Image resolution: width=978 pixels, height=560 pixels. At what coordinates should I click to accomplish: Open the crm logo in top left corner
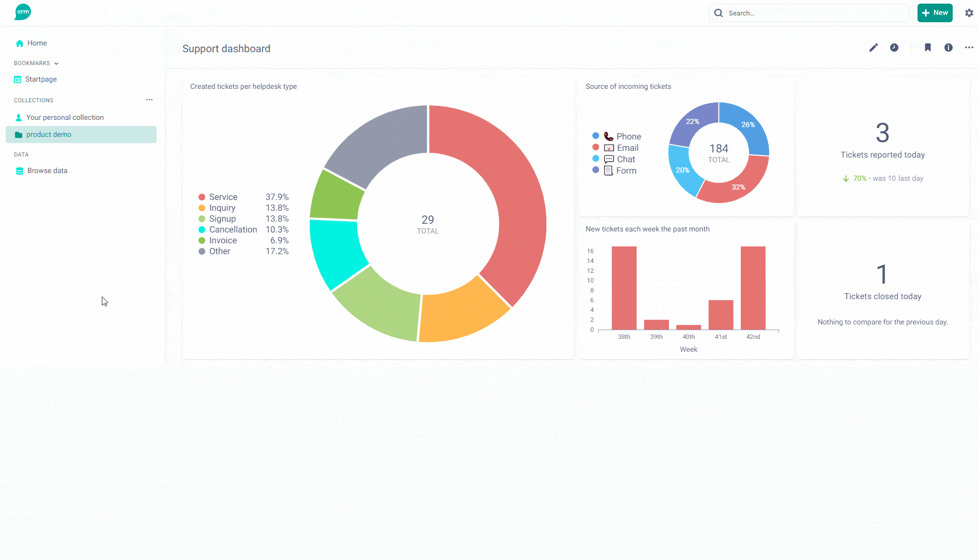pos(22,12)
